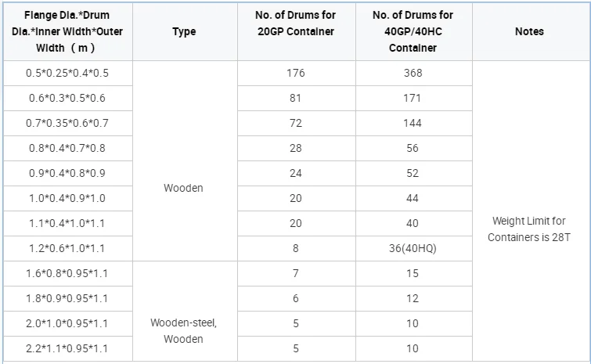Select the Type column header
This screenshot has width=591, height=364.
click(x=185, y=31)
